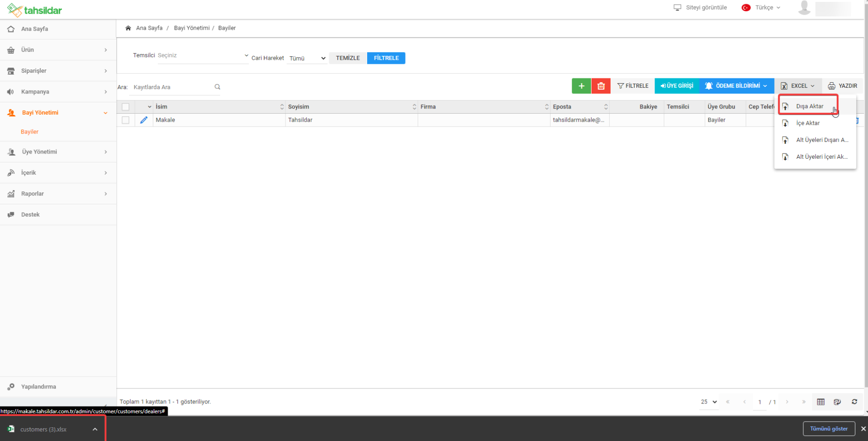Expand the Raporlar sidebar menu

tap(106, 193)
